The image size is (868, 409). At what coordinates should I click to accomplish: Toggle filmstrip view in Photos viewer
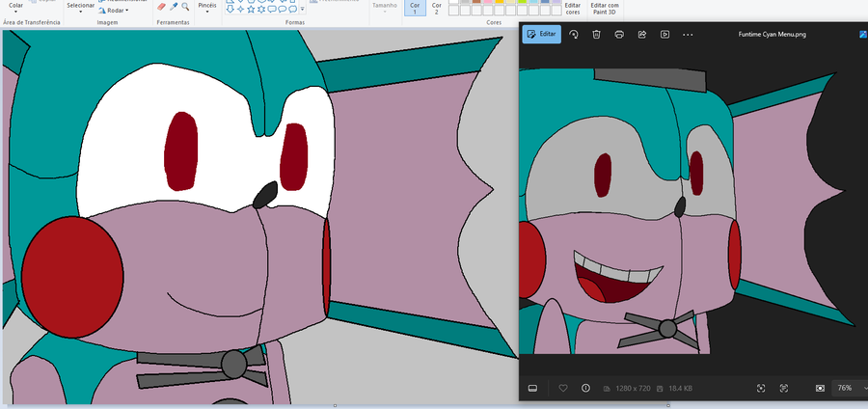[x=533, y=388]
